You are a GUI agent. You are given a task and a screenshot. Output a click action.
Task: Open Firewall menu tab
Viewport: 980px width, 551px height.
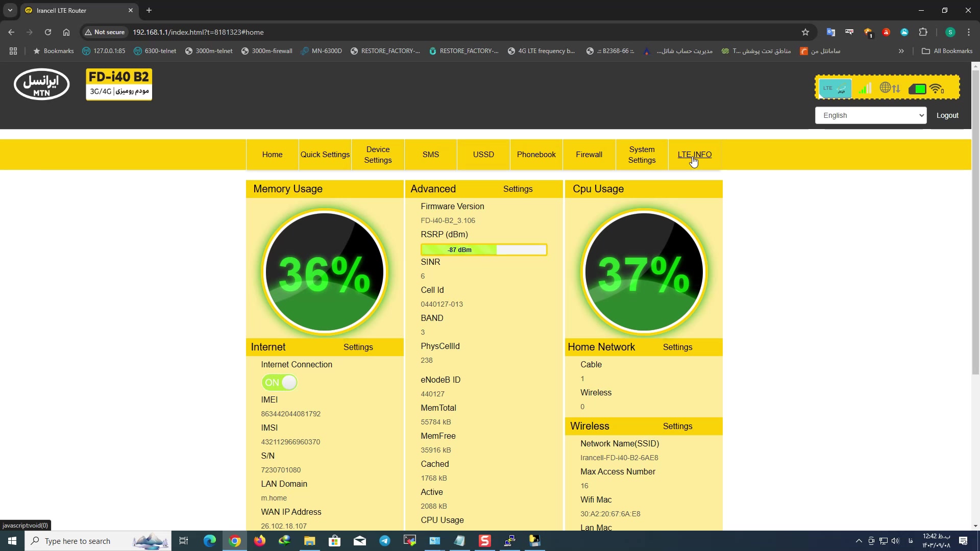pos(589,155)
